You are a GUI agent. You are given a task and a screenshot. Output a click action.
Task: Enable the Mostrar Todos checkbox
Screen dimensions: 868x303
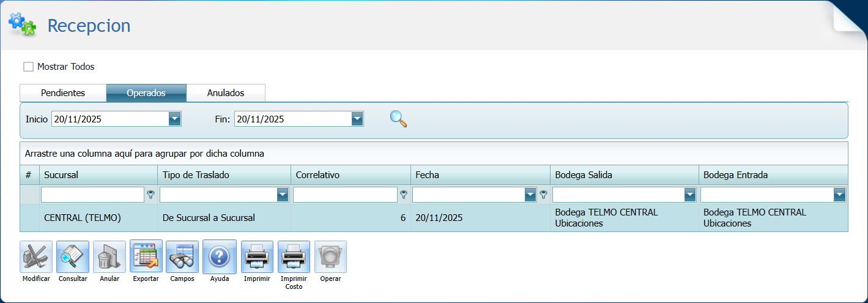[28, 67]
